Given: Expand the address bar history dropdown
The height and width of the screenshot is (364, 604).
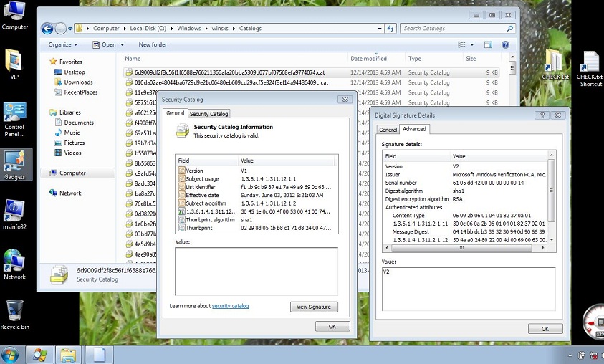Looking at the screenshot, I should 380,29.
